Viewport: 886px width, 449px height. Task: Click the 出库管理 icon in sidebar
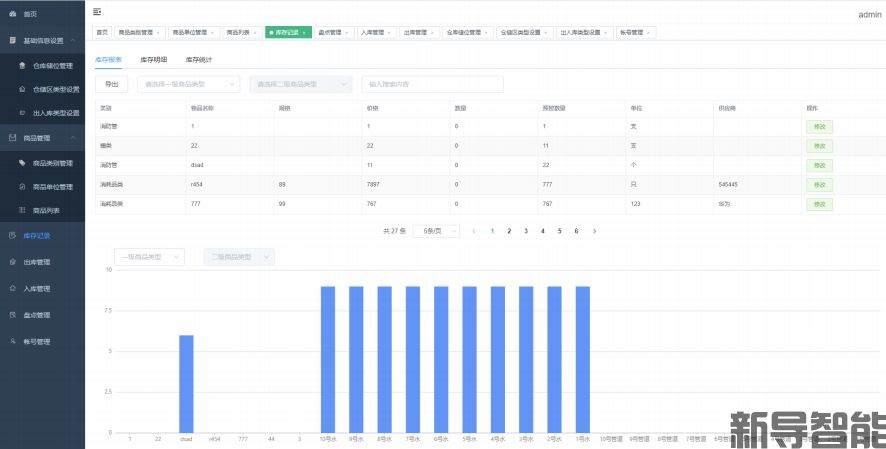pyautogui.click(x=12, y=262)
